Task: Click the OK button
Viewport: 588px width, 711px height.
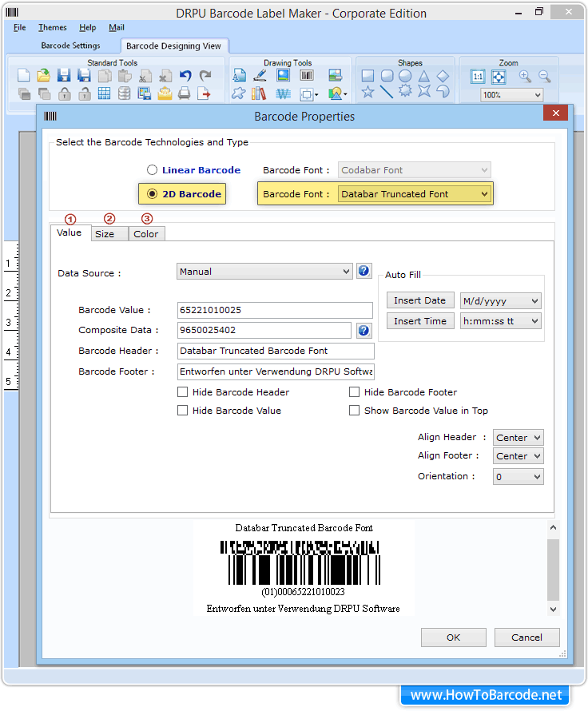Action: [453, 638]
